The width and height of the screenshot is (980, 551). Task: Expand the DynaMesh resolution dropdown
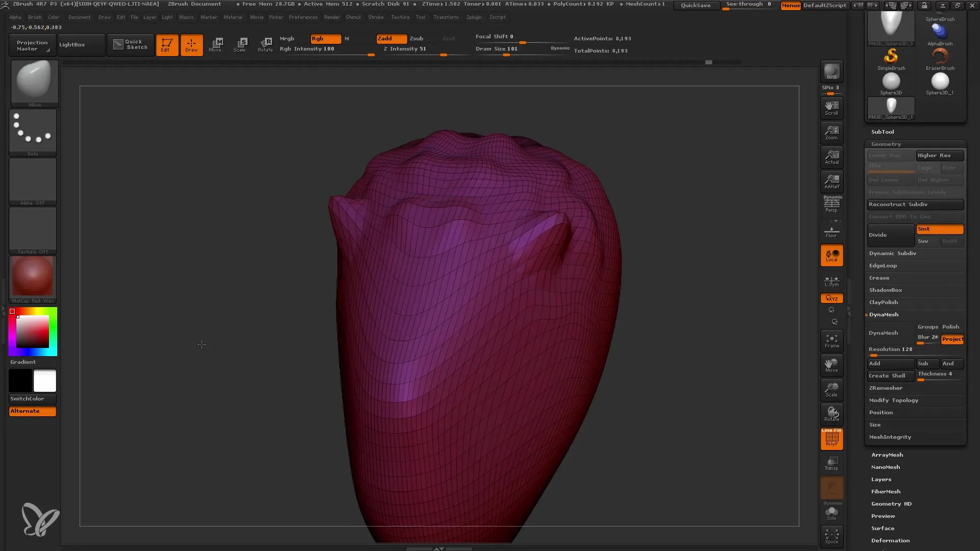pyautogui.click(x=891, y=350)
